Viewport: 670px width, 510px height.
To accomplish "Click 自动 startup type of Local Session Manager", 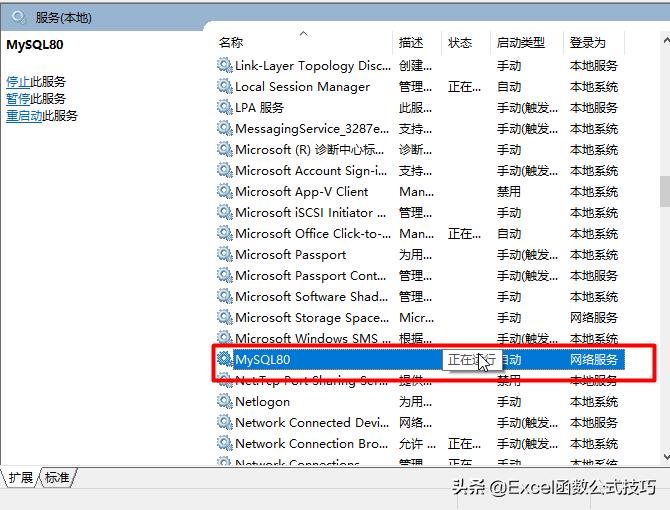I will click(x=508, y=87).
